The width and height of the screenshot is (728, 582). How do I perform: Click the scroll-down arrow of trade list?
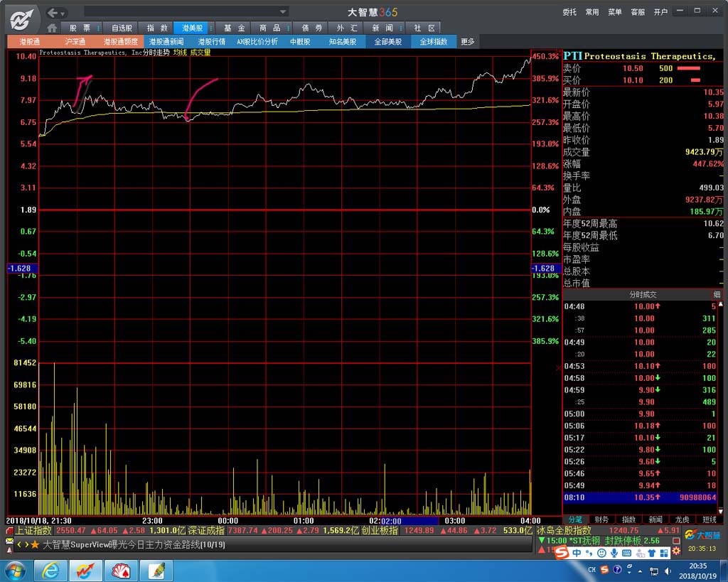721,511
